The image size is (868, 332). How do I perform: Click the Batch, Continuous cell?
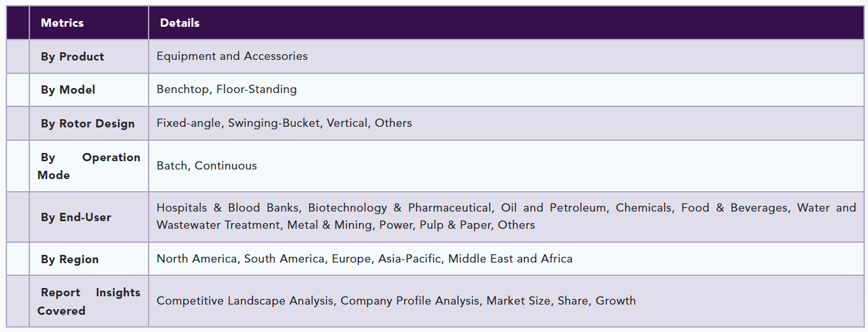click(x=207, y=166)
